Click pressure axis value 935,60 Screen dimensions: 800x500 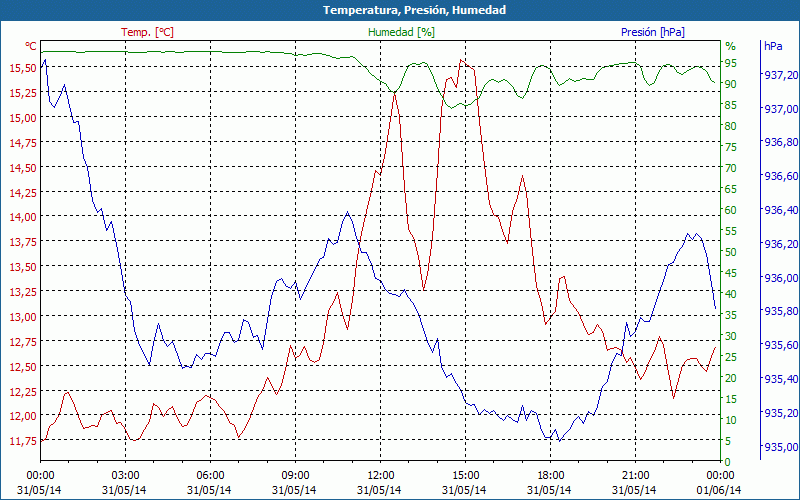(x=780, y=345)
